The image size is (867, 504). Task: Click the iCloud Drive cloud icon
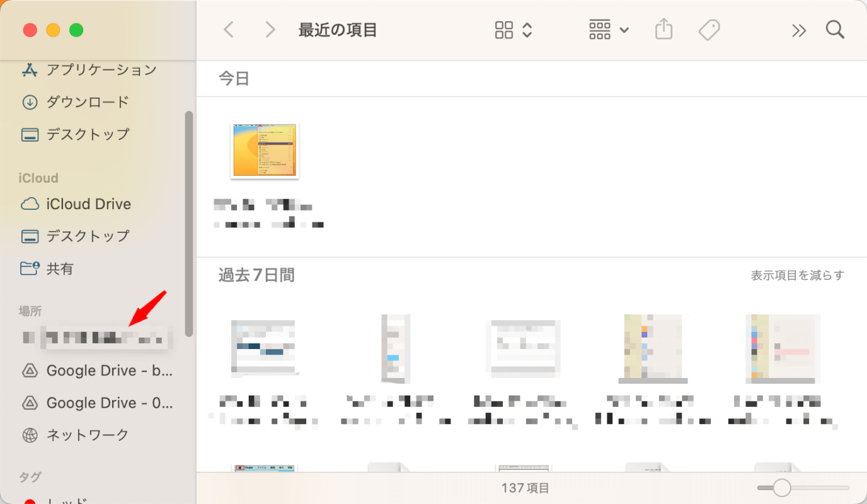[x=30, y=204]
